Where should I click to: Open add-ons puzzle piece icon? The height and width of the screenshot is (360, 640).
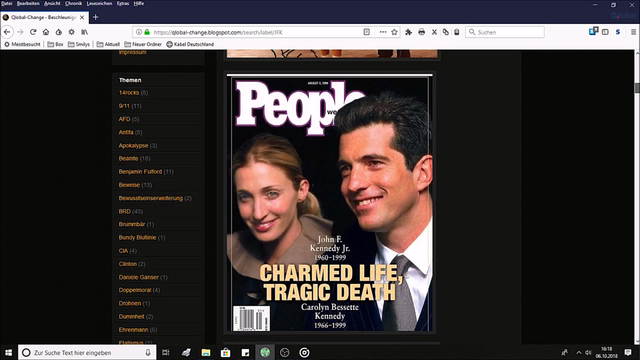408,32
